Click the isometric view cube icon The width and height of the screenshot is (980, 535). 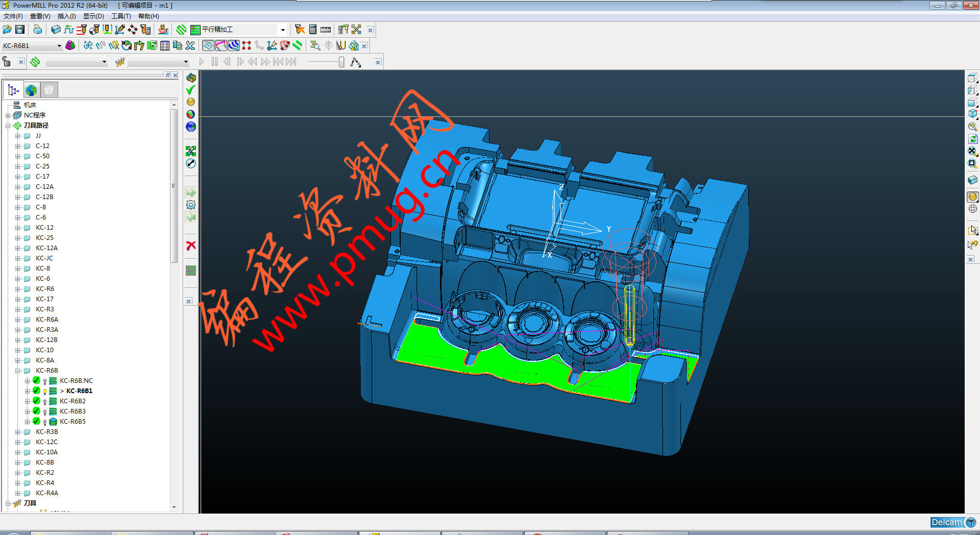click(973, 114)
